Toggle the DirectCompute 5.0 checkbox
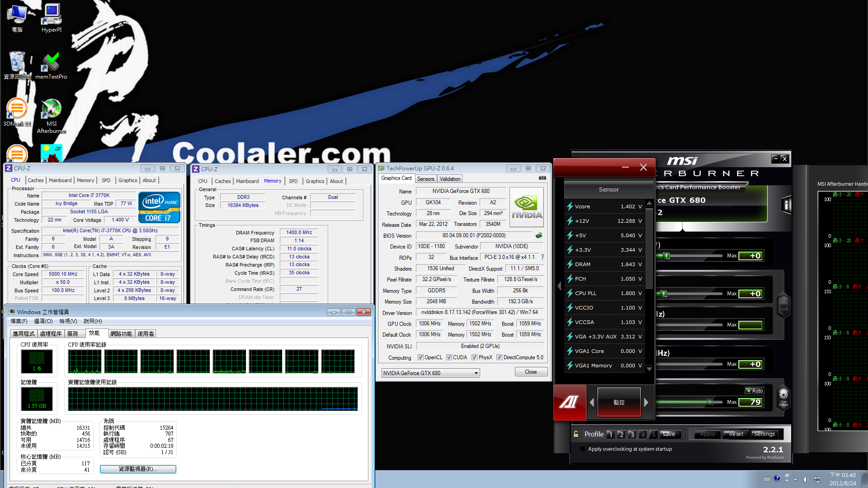 pyautogui.click(x=499, y=357)
